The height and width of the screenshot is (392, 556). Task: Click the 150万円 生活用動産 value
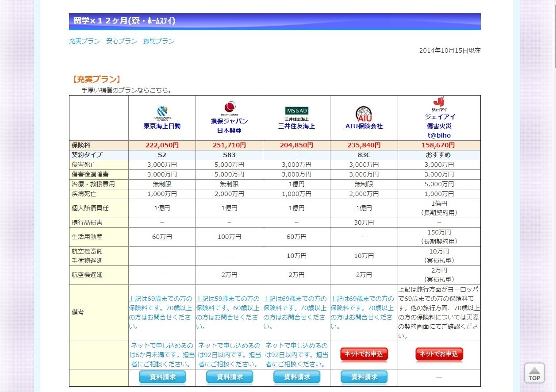pos(439,232)
